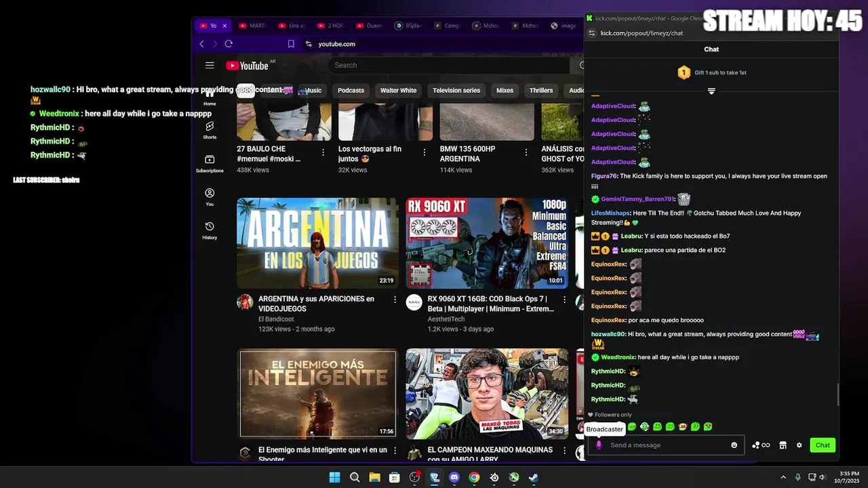This screenshot has width=868, height=488.
Task: Collapse the chat leaderboard arrow below gift banner
Action: (711, 91)
